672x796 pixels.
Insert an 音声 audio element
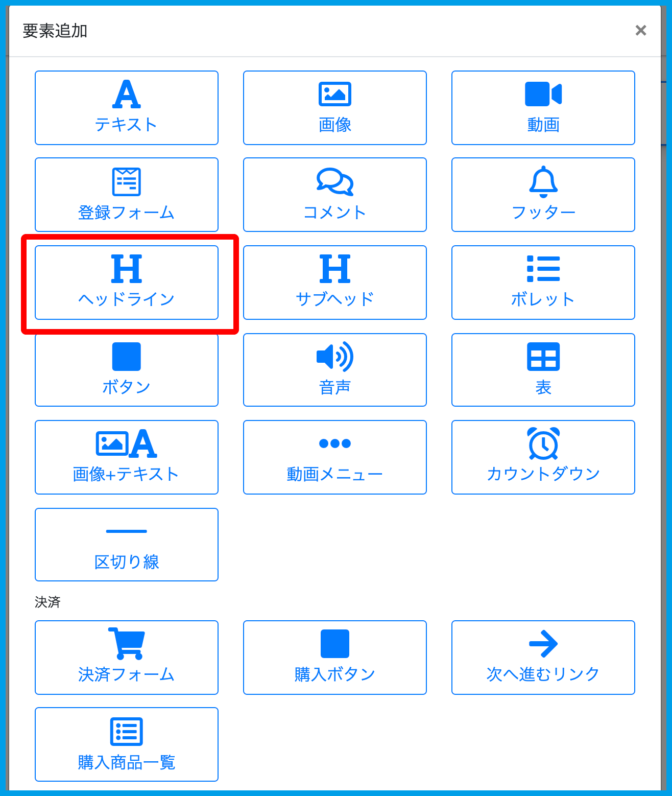(x=334, y=370)
